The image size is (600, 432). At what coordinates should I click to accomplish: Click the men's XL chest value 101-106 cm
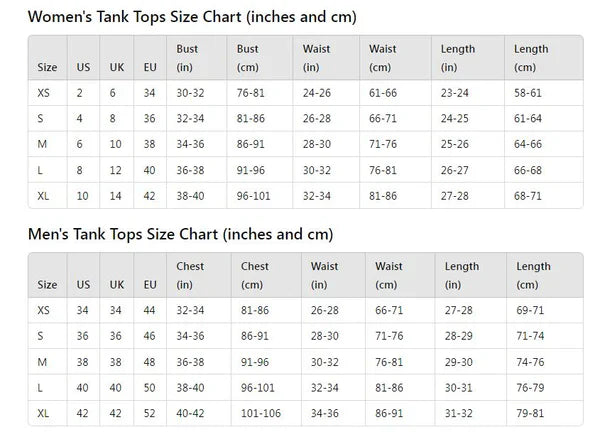(262, 413)
